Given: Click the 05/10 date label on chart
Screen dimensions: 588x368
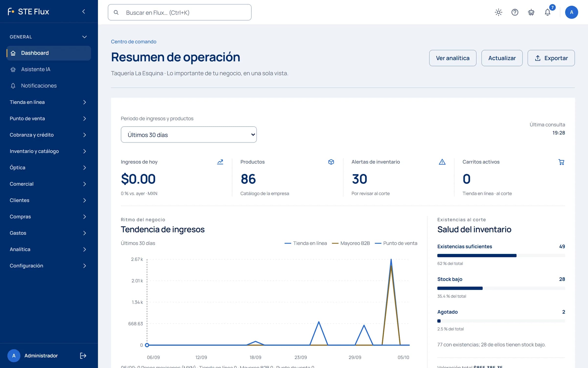Looking at the screenshot, I should click(403, 357).
